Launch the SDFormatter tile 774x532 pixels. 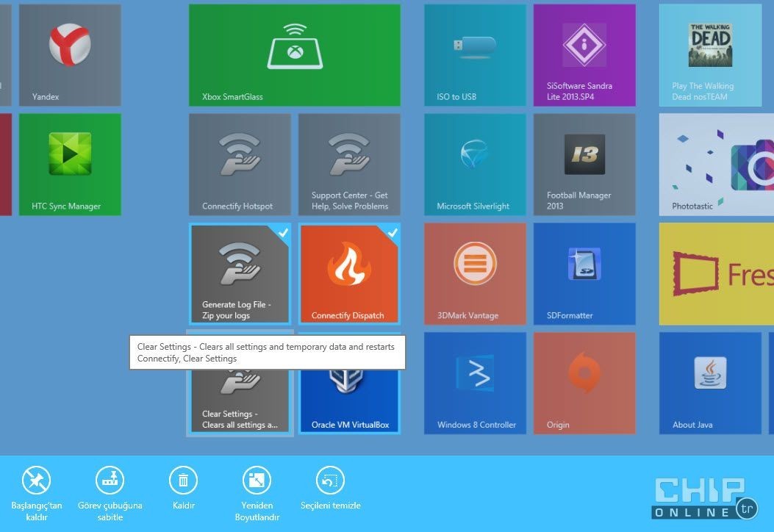pyautogui.click(x=584, y=274)
